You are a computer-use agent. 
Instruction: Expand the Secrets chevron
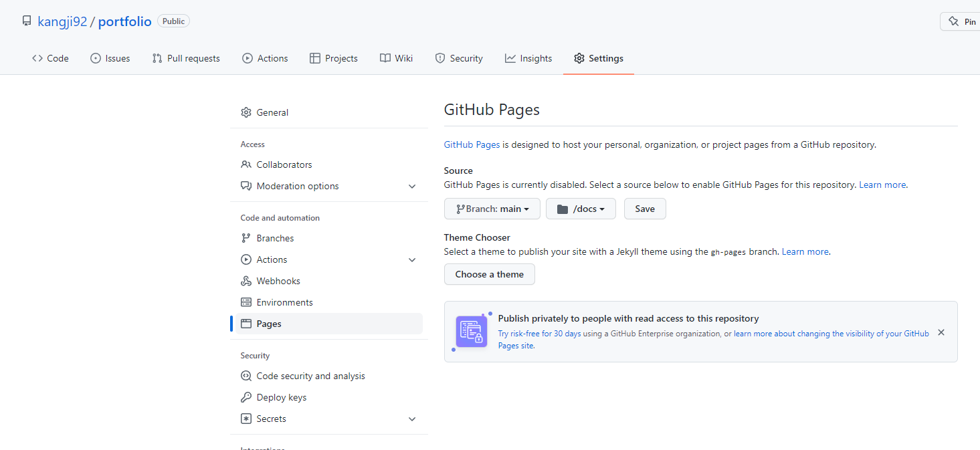click(x=412, y=419)
